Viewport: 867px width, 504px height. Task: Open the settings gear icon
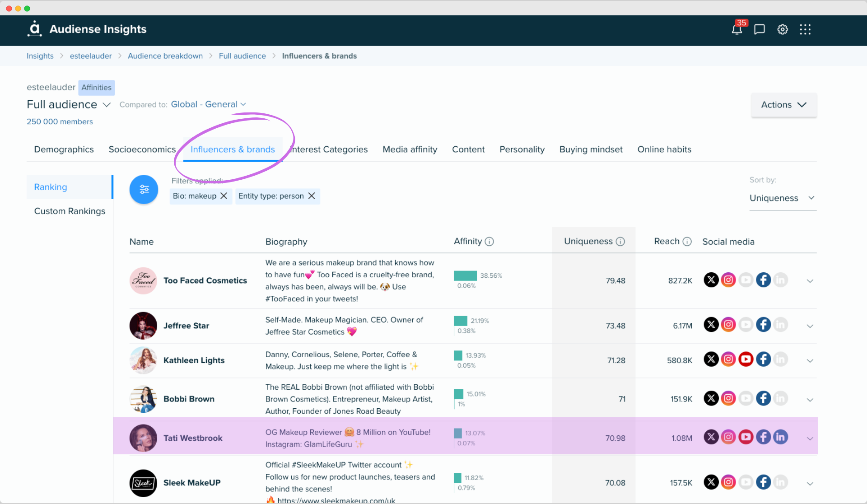783,29
